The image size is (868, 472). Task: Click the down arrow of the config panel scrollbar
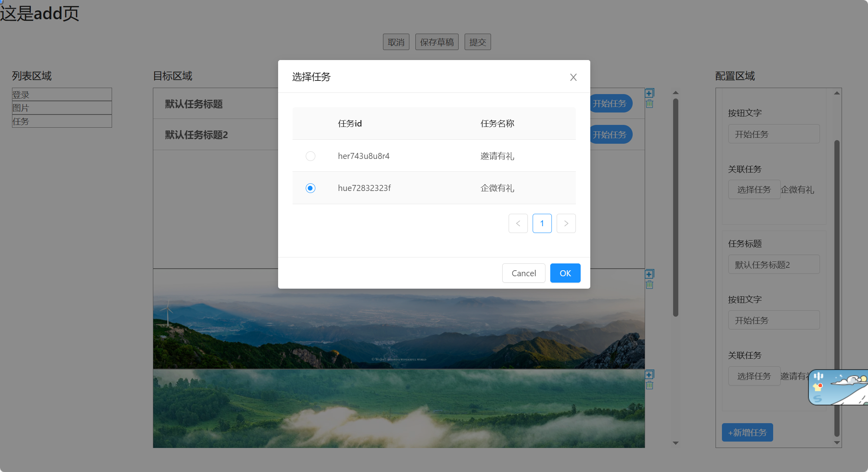837,443
